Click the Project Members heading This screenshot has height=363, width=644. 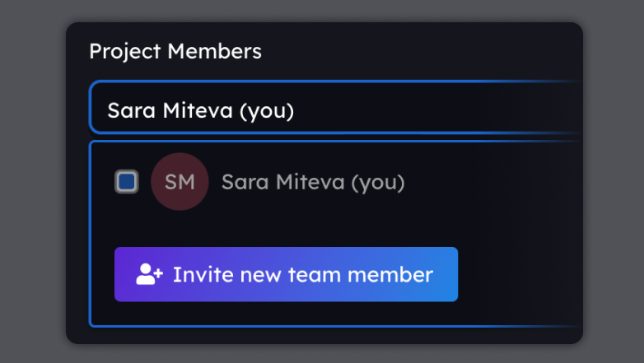(x=175, y=51)
